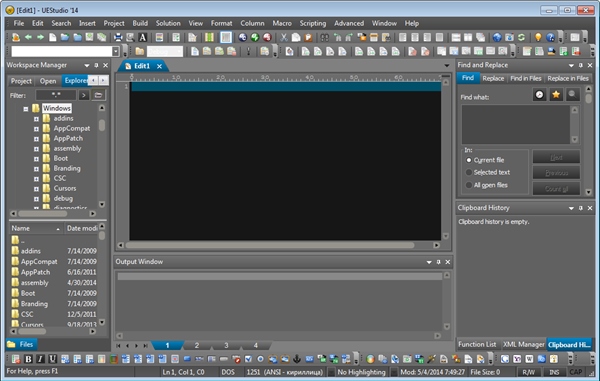This screenshot has width=600, height=381.
Task: Pin the Clipboard History panel
Action: 580,208
